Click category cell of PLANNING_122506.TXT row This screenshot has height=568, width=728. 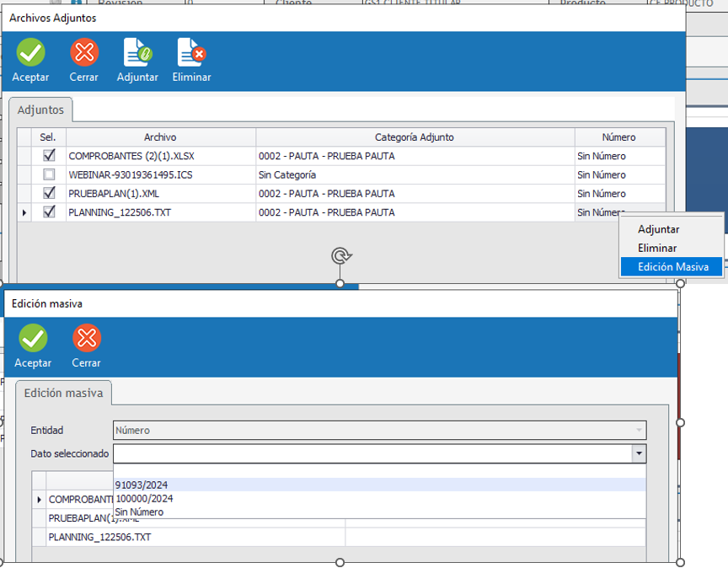[415, 212]
